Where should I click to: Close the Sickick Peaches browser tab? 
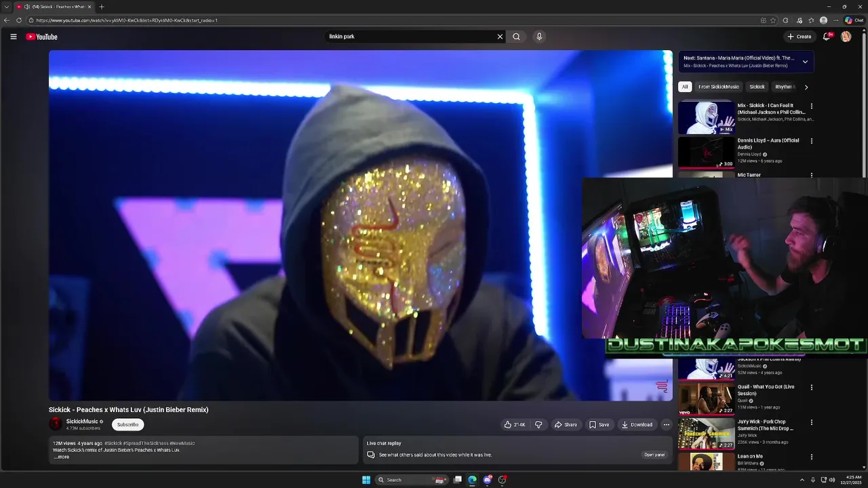90,7
